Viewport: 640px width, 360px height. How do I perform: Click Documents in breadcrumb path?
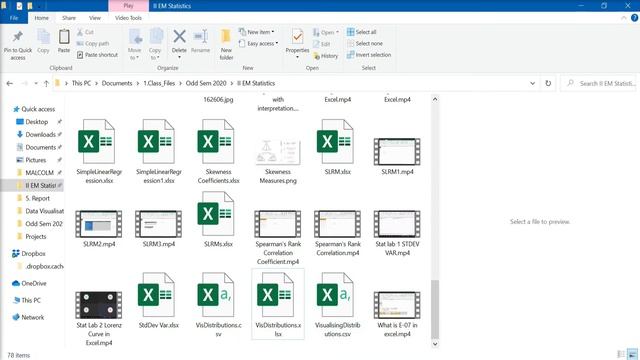pos(117,83)
